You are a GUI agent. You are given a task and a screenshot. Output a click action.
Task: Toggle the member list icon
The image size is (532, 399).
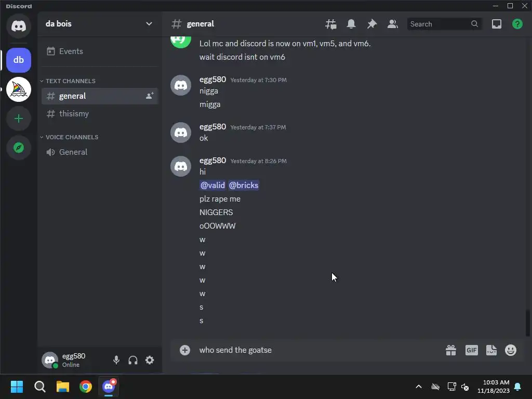393,24
